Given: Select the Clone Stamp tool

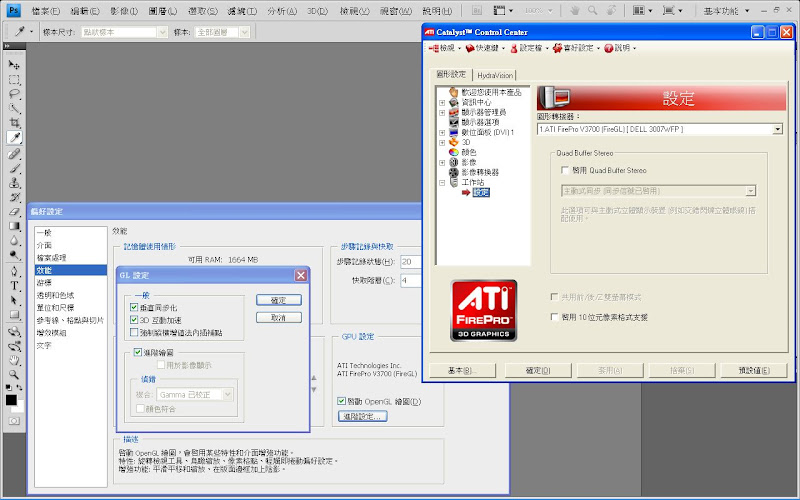Looking at the screenshot, I should (x=14, y=183).
